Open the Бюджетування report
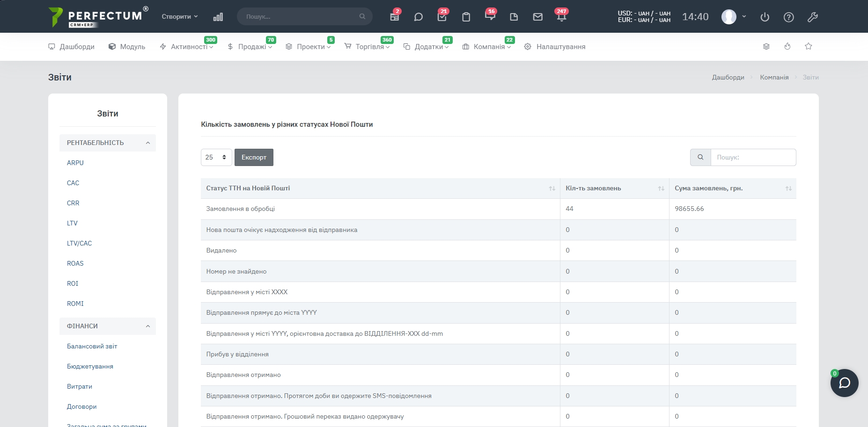Viewport: 868px width, 427px height. coord(90,366)
